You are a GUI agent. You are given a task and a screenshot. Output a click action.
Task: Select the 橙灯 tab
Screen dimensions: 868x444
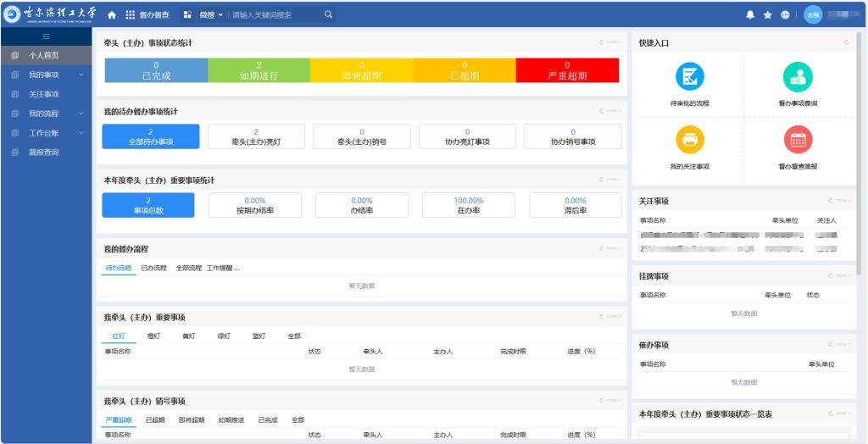pos(153,336)
